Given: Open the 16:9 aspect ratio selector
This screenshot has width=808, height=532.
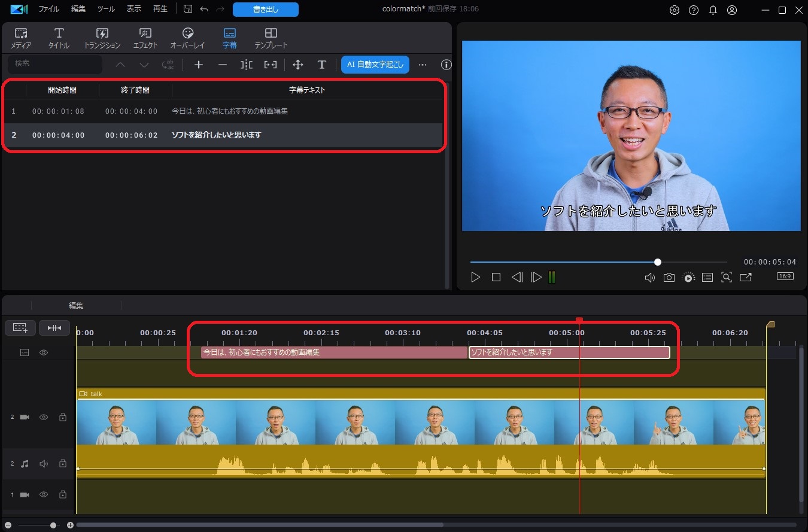Looking at the screenshot, I should click(x=784, y=276).
